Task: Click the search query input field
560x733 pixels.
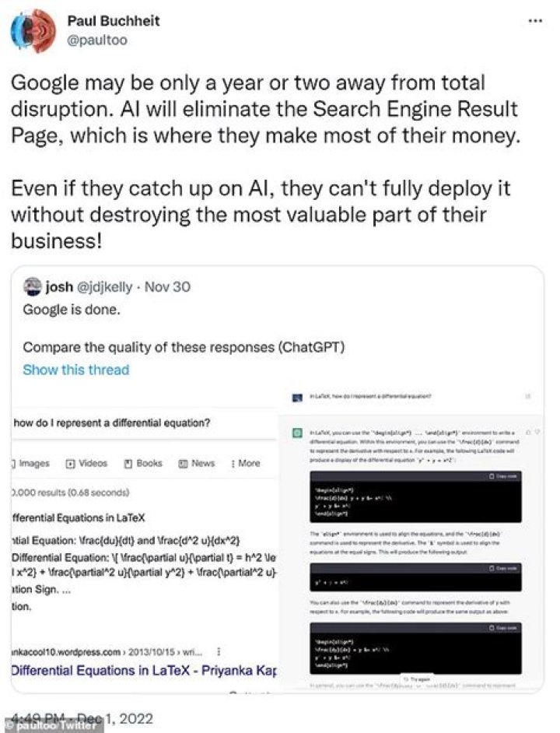Action: (x=140, y=423)
